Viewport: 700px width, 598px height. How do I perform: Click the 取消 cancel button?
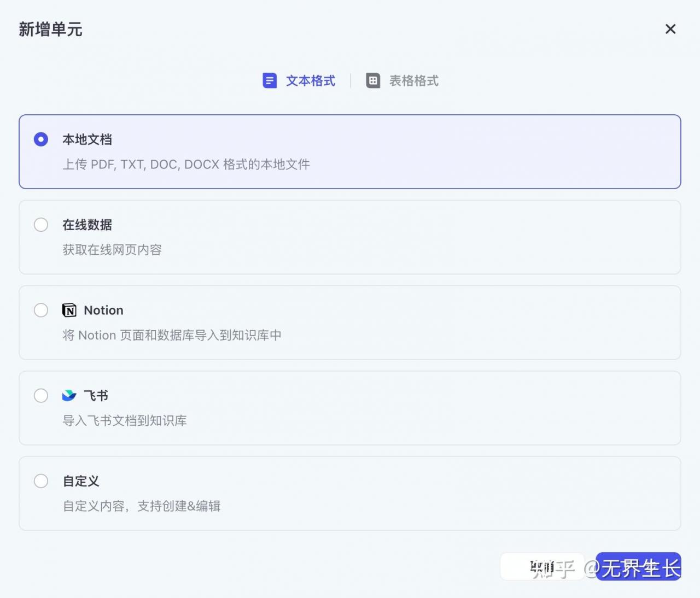pos(542,566)
